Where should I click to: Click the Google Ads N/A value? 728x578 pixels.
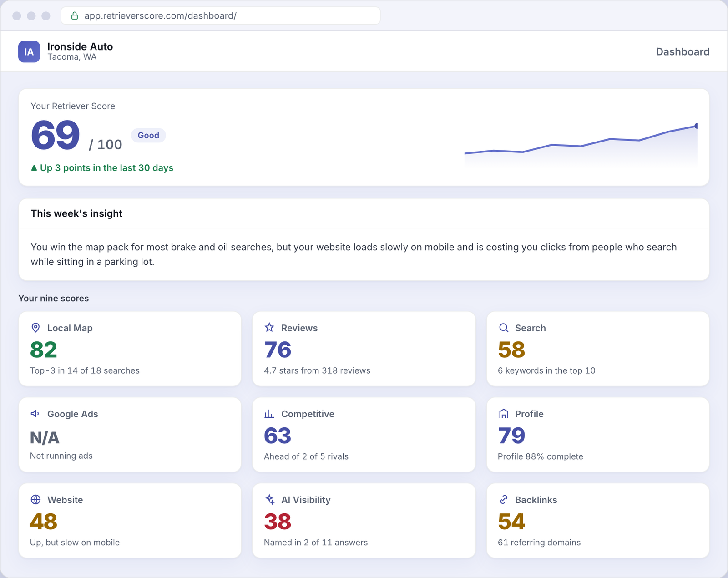45,438
